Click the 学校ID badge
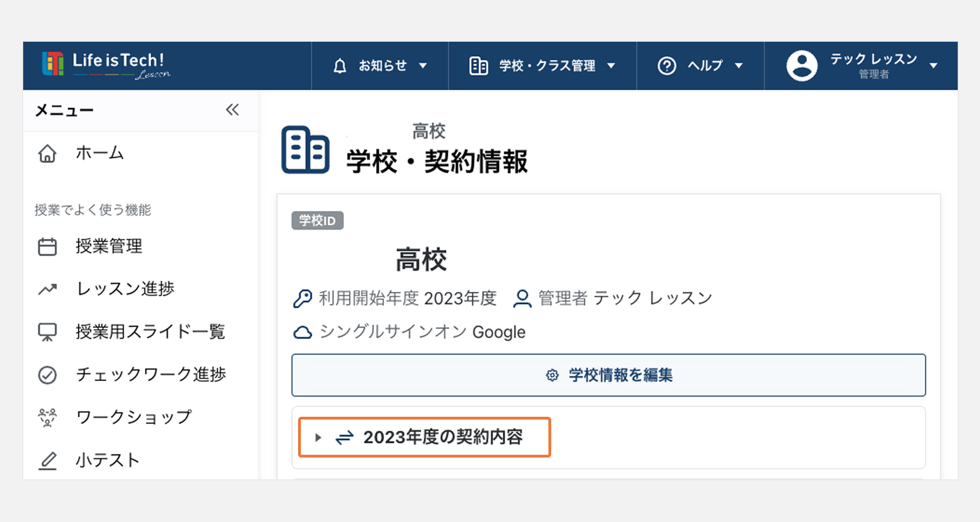 point(317,221)
